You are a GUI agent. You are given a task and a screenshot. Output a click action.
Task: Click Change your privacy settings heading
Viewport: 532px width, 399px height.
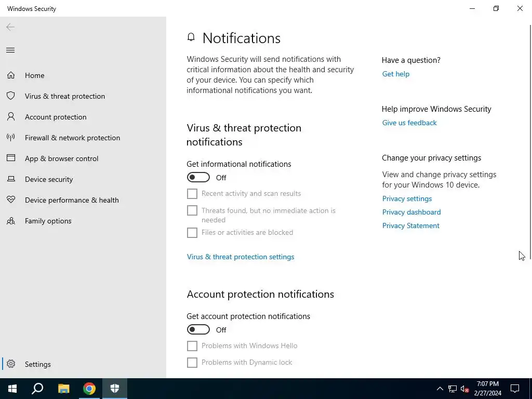(x=432, y=158)
